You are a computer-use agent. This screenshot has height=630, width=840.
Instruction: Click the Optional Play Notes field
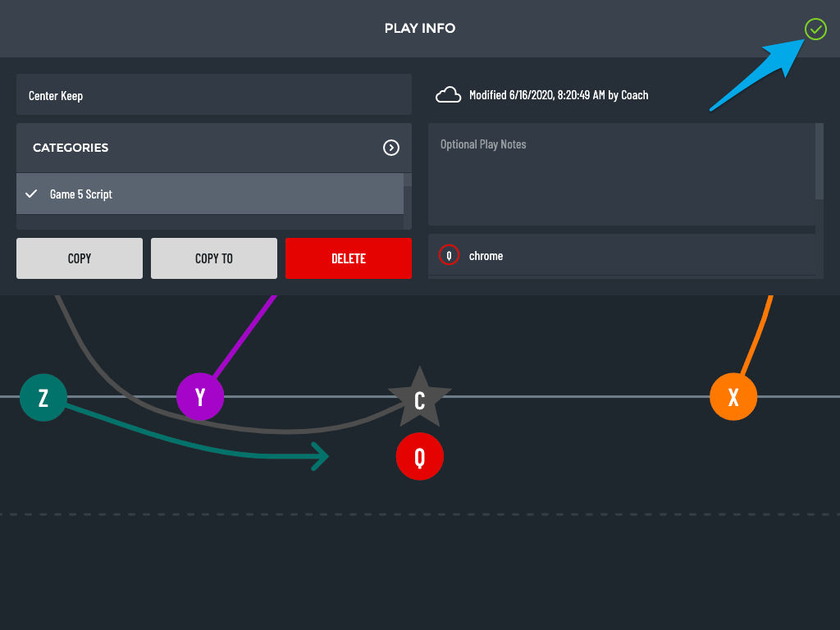[622, 174]
